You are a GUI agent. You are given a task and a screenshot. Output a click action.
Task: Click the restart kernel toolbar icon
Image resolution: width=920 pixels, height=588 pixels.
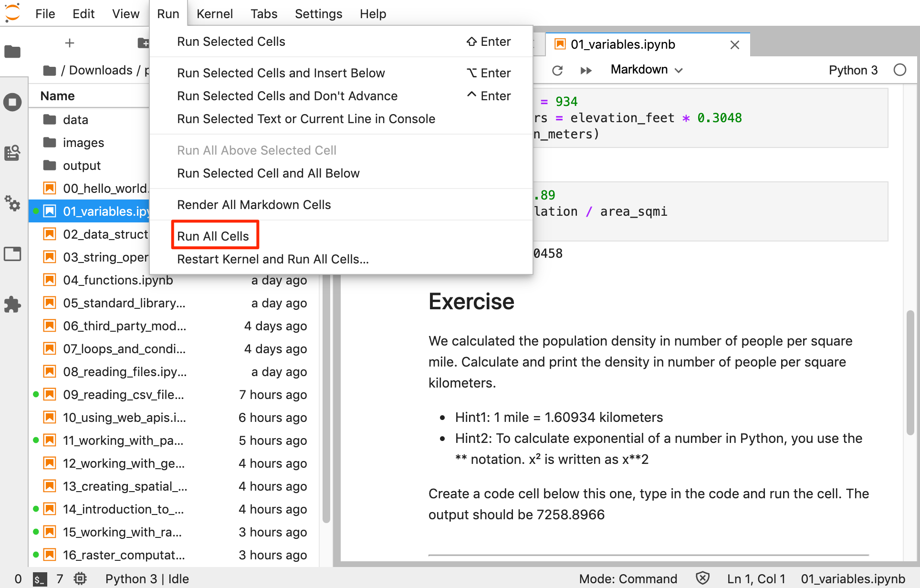pyautogui.click(x=557, y=71)
